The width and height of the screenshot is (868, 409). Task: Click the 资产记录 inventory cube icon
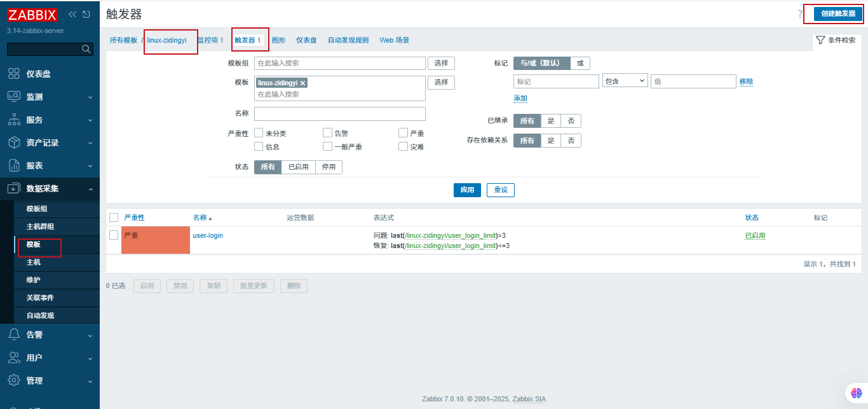[x=14, y=142]
